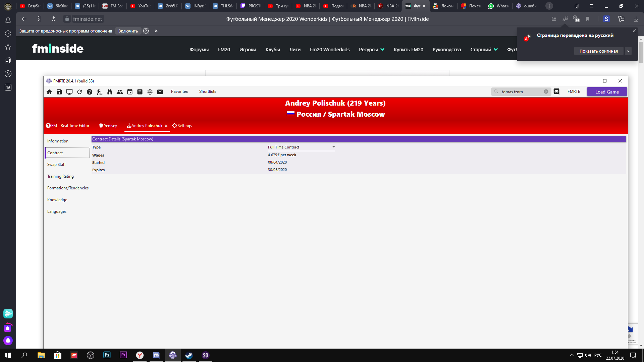This screenshot has height=362, width=644.
Task: Click the save floppy-disk icon
Action: 59,92
